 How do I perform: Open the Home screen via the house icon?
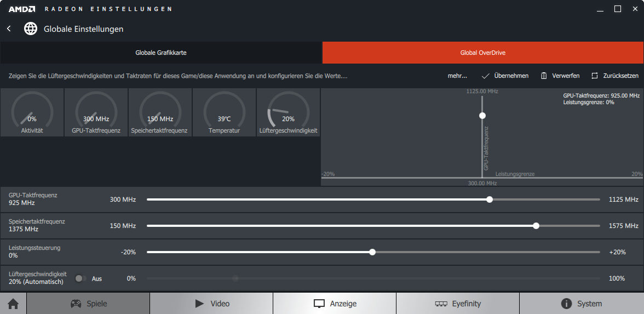coord(13,304)
